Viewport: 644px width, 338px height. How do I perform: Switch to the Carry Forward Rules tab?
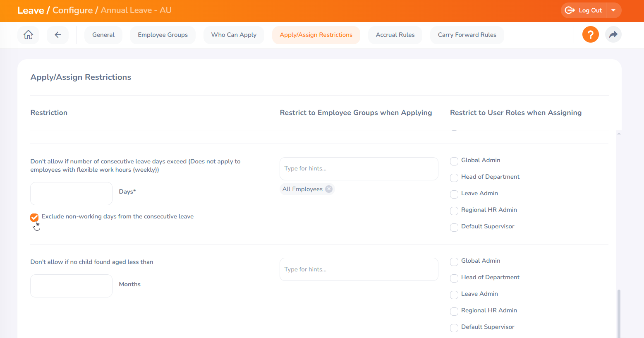(x=467, y=35)
